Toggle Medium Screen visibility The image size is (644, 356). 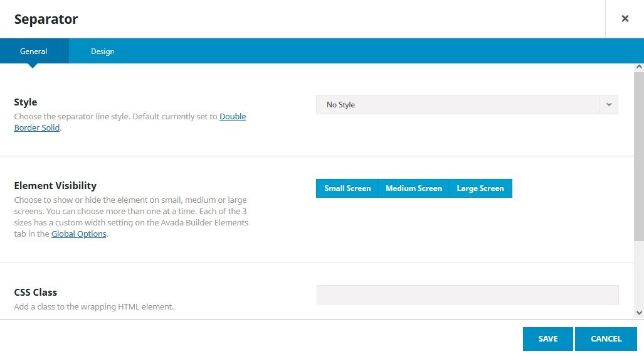[x=414, y=188]
